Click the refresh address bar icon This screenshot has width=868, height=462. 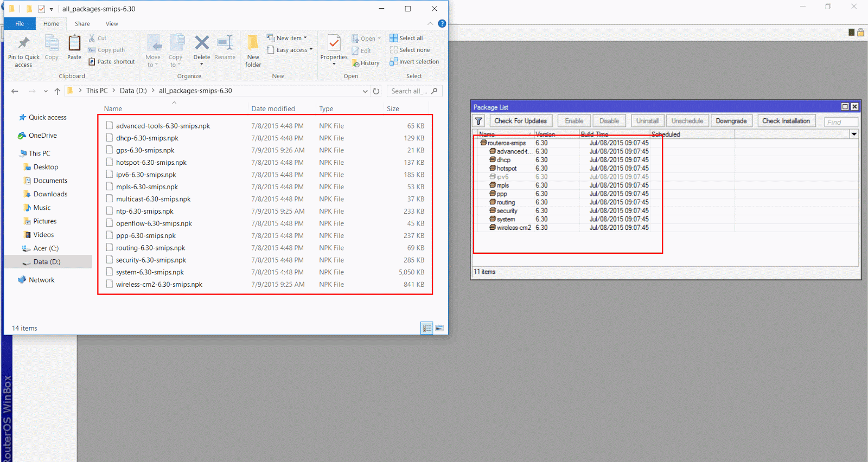[x=376, y=91]
